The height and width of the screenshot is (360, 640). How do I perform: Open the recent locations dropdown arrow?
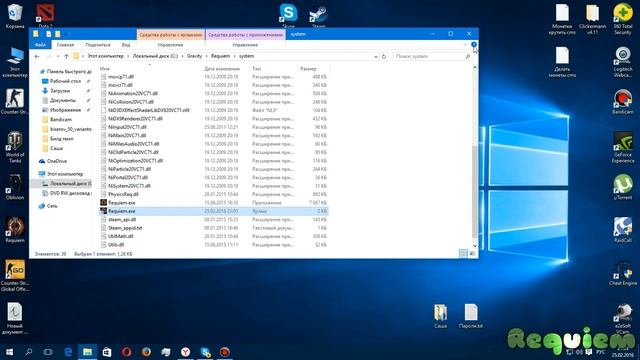point(58,56)
